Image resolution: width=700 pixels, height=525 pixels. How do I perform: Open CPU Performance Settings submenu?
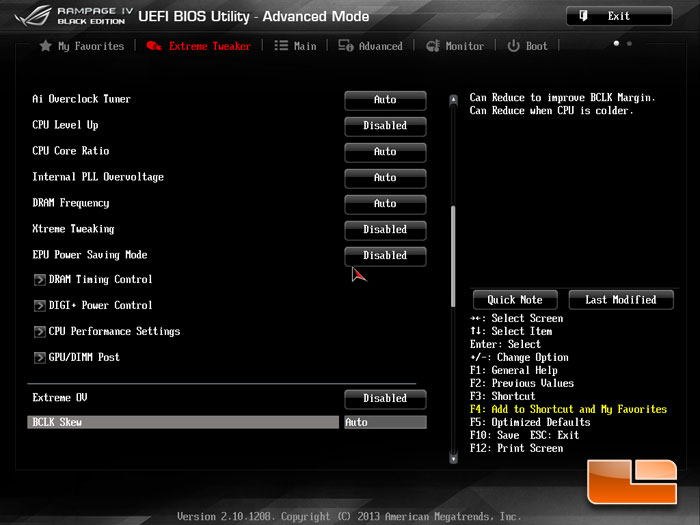coord(114,331)
